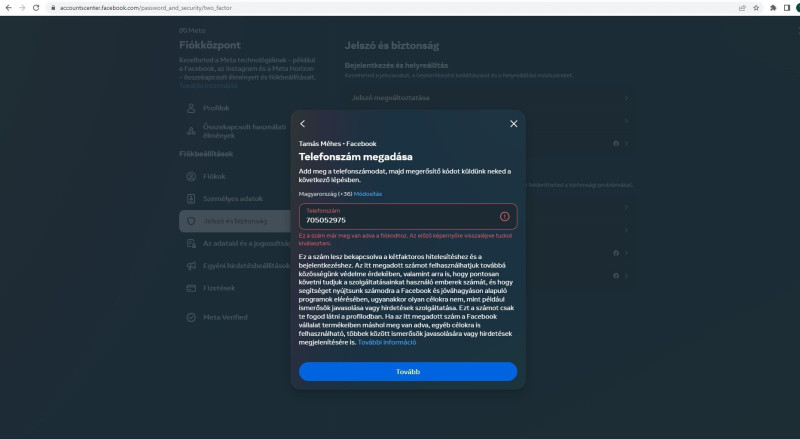Click the Jelszó és biztonság page heading
Viewport: 800px width, 439px height.
pos(392,45)
